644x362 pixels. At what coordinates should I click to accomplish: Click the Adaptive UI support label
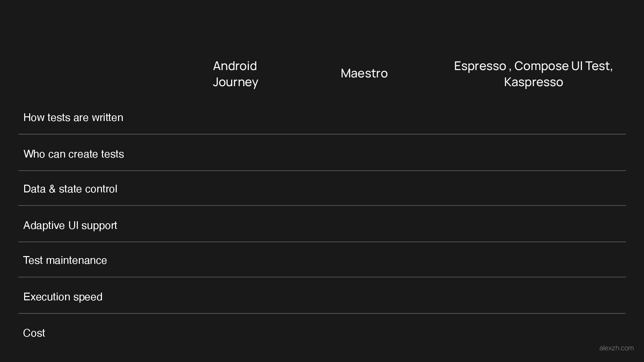(70, 226)
